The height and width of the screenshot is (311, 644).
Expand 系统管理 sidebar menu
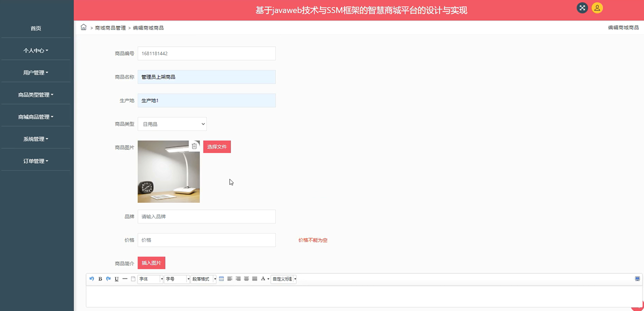click(36, 139)
